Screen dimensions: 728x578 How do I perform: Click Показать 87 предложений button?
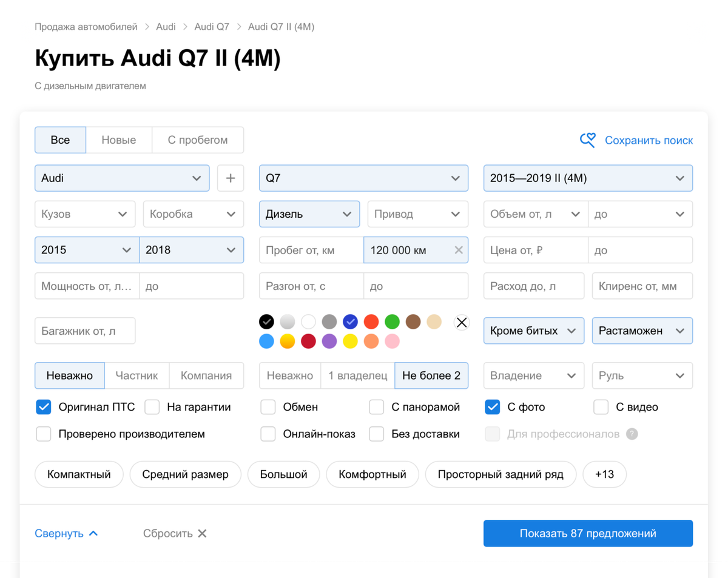(588, 534)
